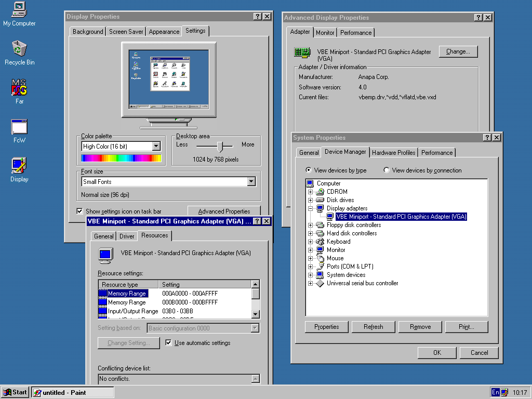Uncheck Show settings icon on task bar
Screen dimensions: 532x399
(79, 211)
